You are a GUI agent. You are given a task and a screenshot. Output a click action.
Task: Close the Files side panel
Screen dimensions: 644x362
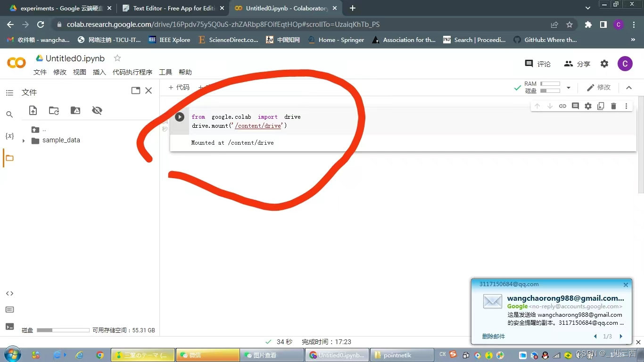(x=149, y=90)
